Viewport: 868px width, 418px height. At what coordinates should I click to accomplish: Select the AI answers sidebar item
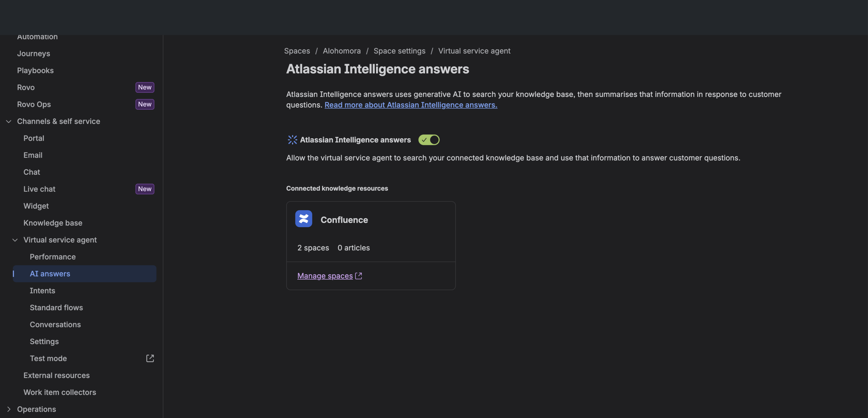coord(85,274)
